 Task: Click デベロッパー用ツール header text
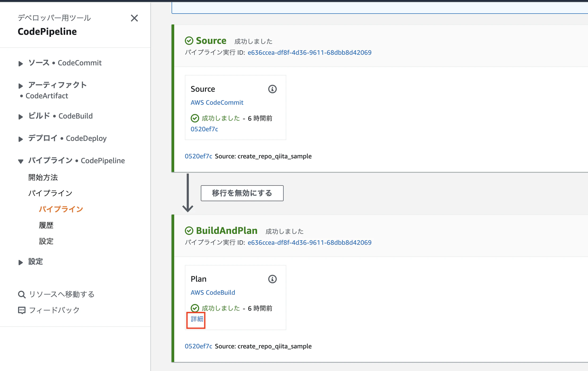point(54,18)
